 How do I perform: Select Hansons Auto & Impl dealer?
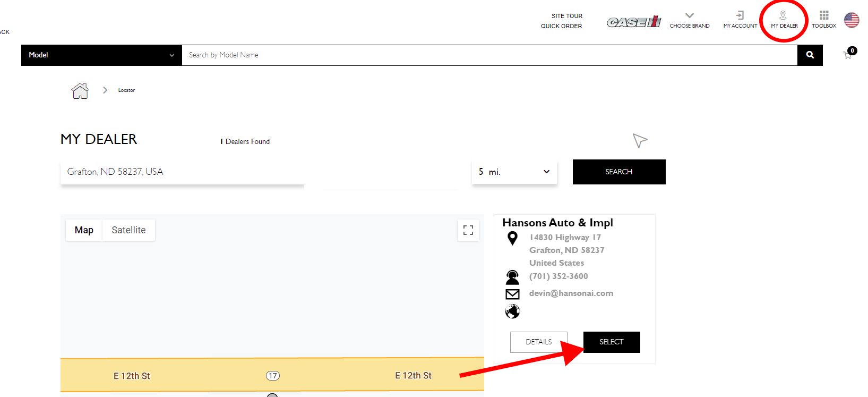[x=612, y=342]
